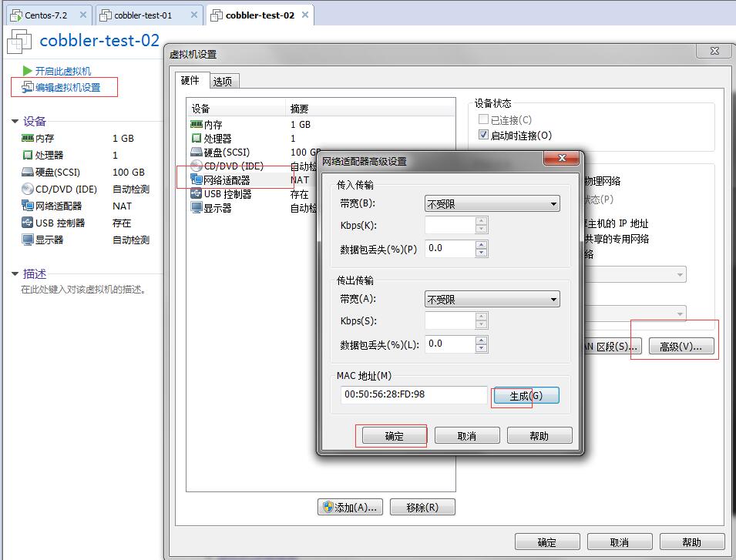Image resolution: width=736 pixels, height=560 pixels.
Task: Click the edit VM settings icon
Action: (x=27, y=87)
